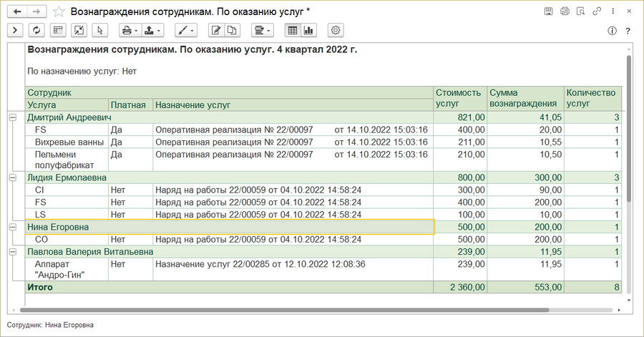Click the grouping levels icon
Screen dimensions: 644x337
pyautogui.click(x=259, y=30)
